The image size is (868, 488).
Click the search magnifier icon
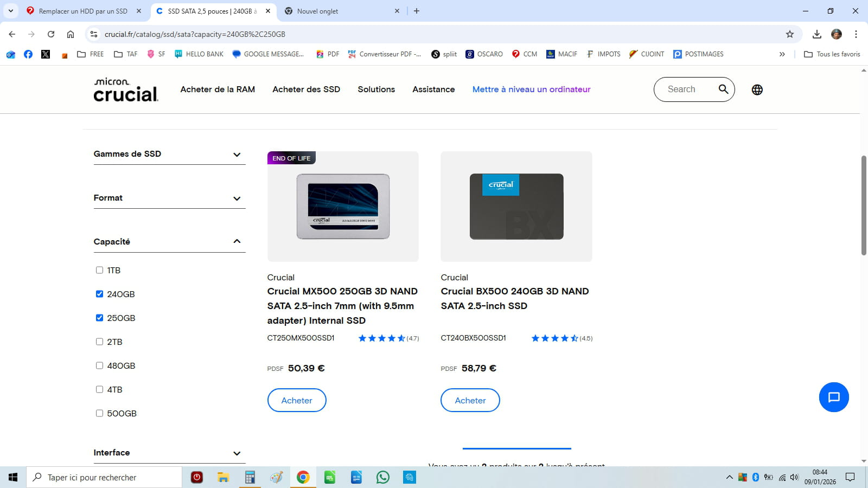pos(723,89)
